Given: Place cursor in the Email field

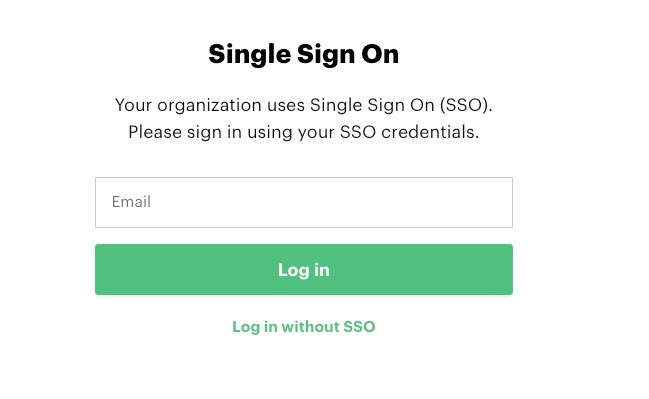Looking at the screenshot, I should point(304,202).
